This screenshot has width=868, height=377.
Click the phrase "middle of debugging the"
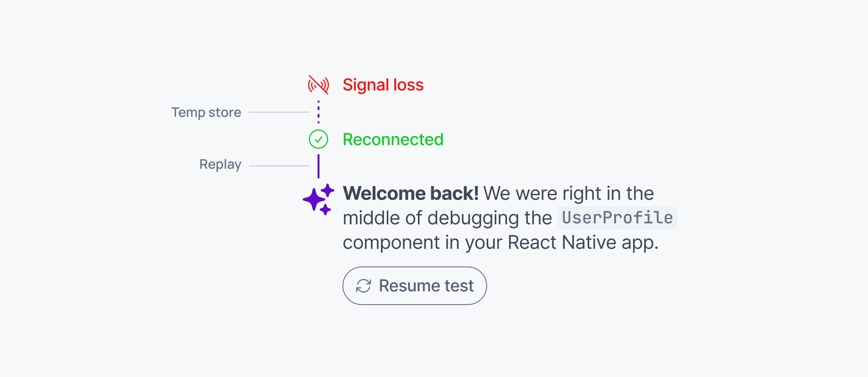[x=447, y=218]
